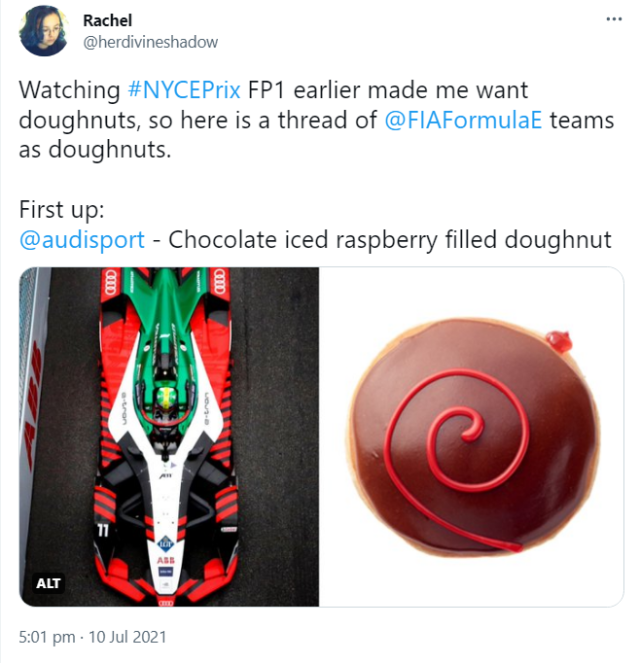
Task: Show the ALT description badge
Action: 48,583
